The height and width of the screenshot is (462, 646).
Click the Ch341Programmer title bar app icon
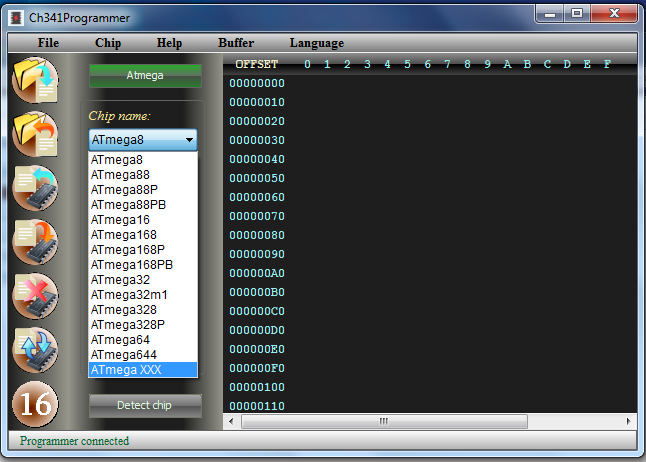[16, 18]
